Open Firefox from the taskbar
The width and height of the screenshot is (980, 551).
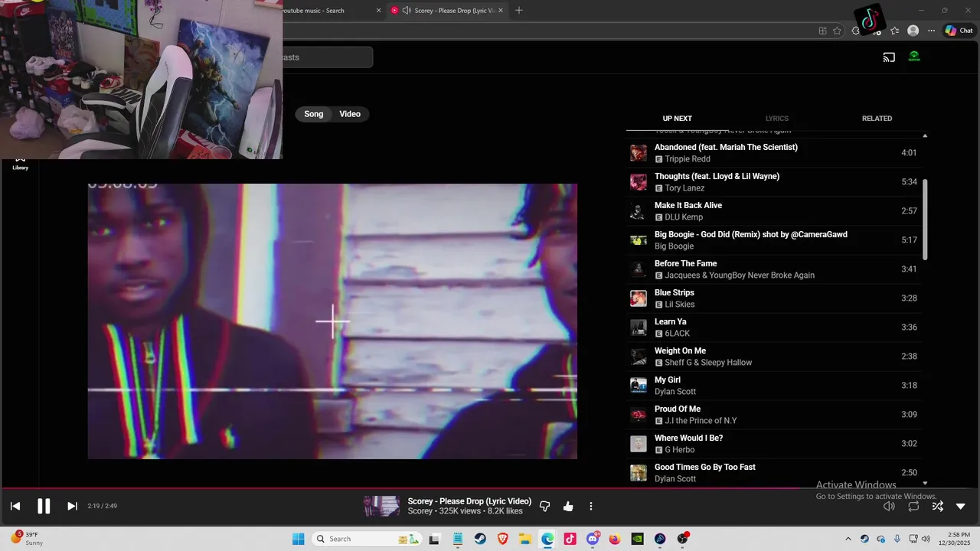[615, 539]
